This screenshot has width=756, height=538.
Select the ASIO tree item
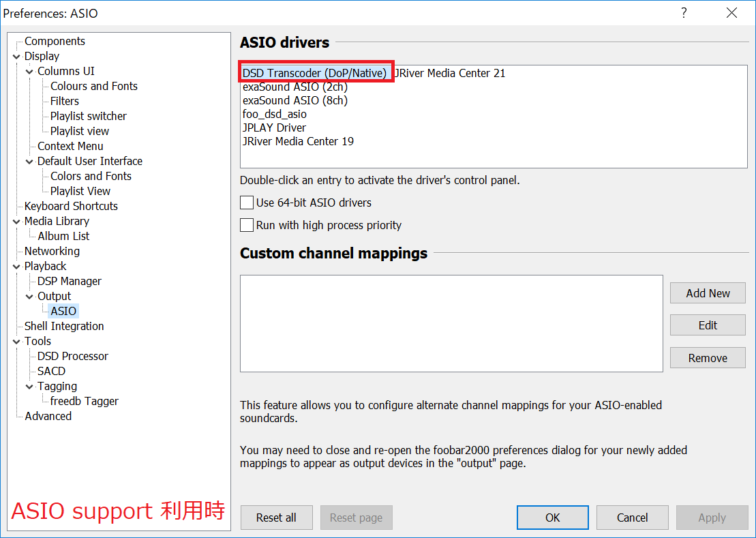point(63,311)
